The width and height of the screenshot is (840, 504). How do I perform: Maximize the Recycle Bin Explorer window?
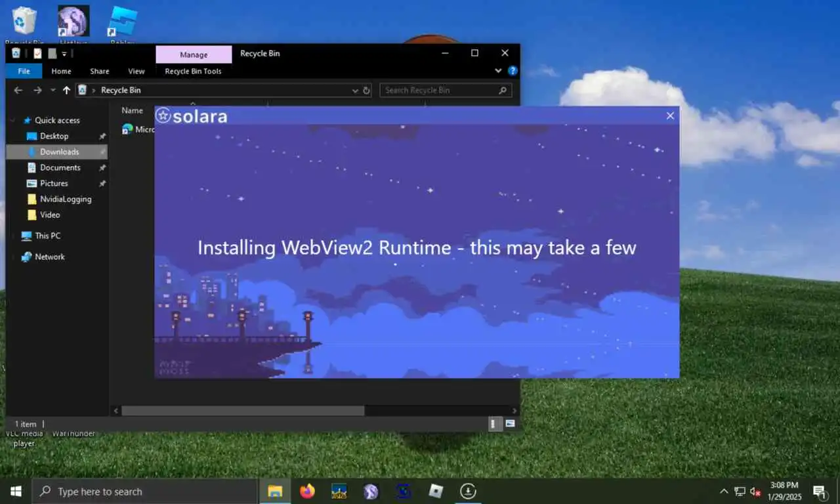point(474,53)
